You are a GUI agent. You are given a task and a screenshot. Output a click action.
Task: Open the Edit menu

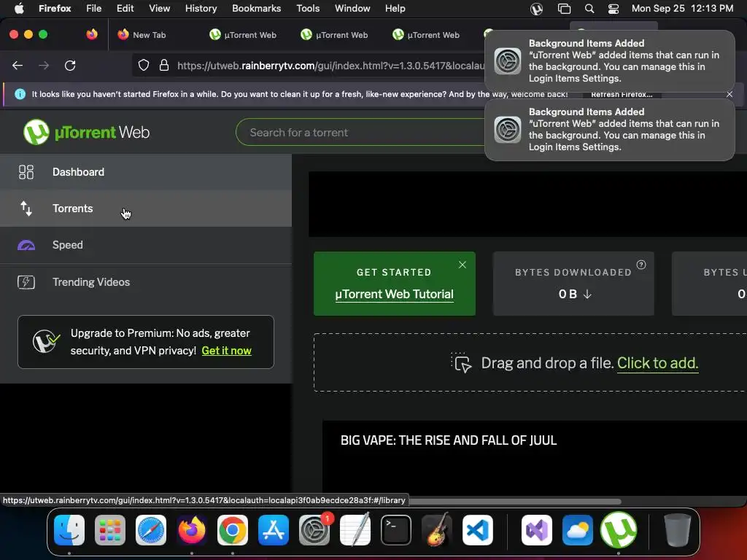coord(125,9)
